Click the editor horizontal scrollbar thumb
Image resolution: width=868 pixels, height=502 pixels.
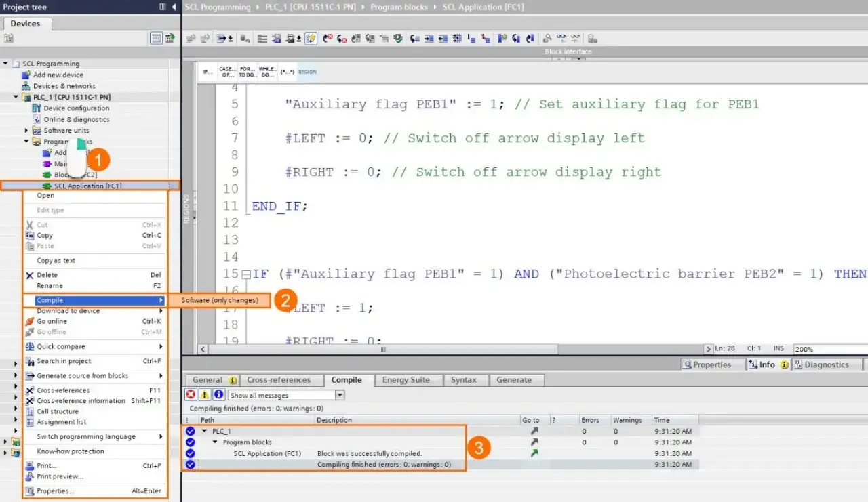(x=383, y=349)
